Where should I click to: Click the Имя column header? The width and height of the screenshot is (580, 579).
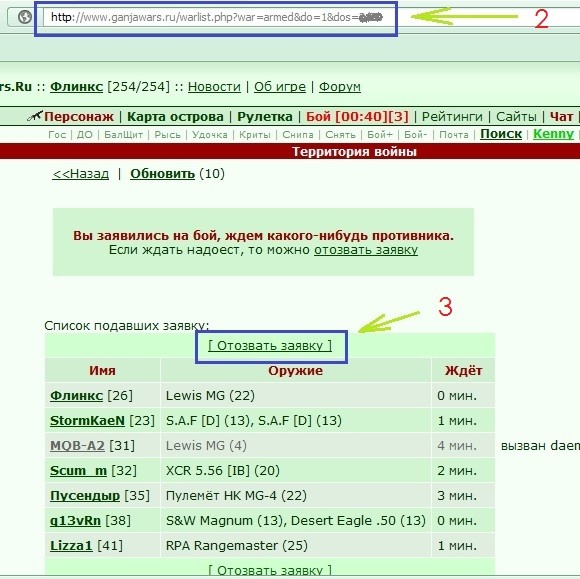102,371
